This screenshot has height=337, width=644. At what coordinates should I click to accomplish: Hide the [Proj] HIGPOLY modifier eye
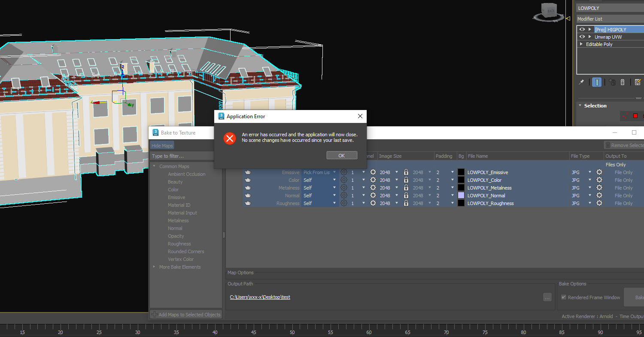pos(582,30)
